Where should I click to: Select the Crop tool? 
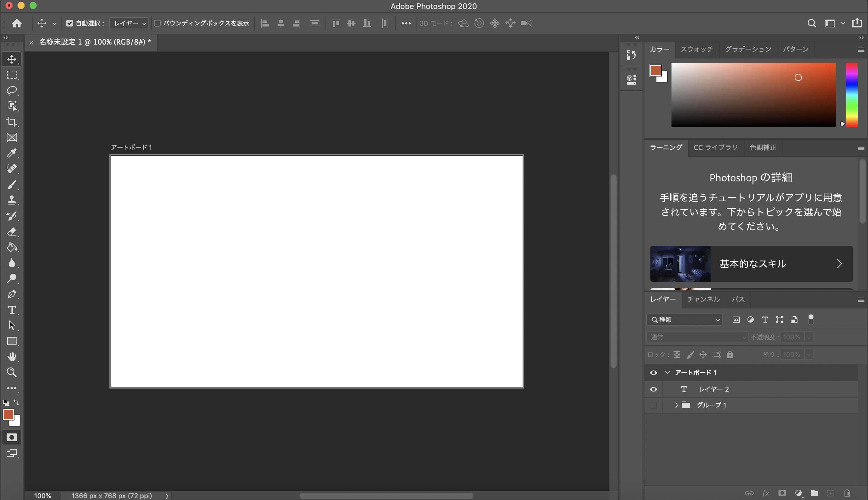(x=12, y=122)
